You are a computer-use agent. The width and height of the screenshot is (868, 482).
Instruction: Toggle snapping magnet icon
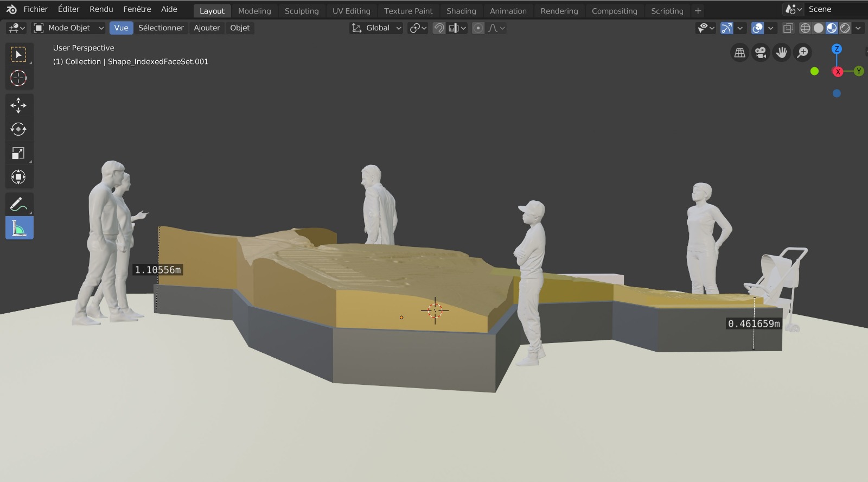point(439,28)
